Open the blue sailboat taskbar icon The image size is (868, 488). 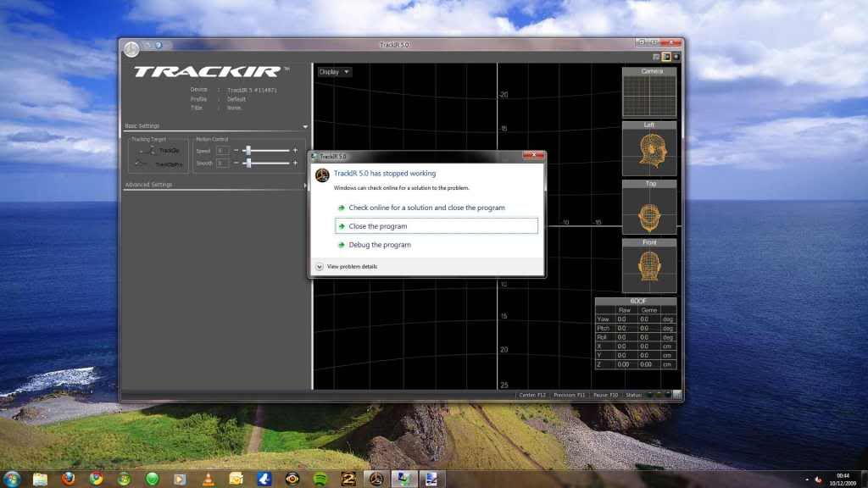point(264,480)
